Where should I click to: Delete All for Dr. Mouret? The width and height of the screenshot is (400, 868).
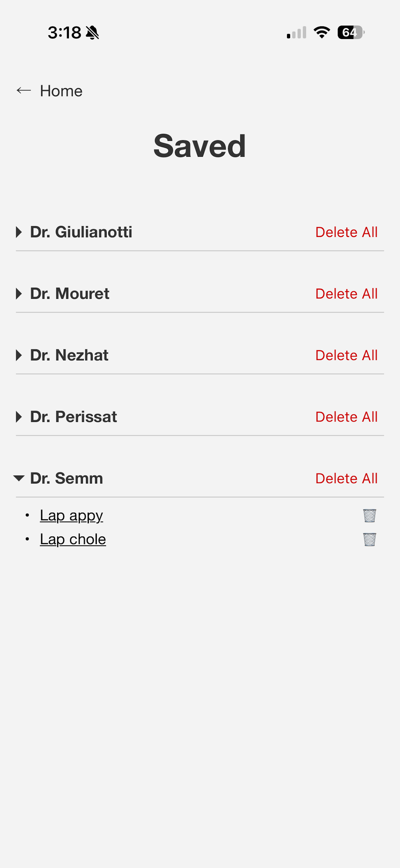346,294
